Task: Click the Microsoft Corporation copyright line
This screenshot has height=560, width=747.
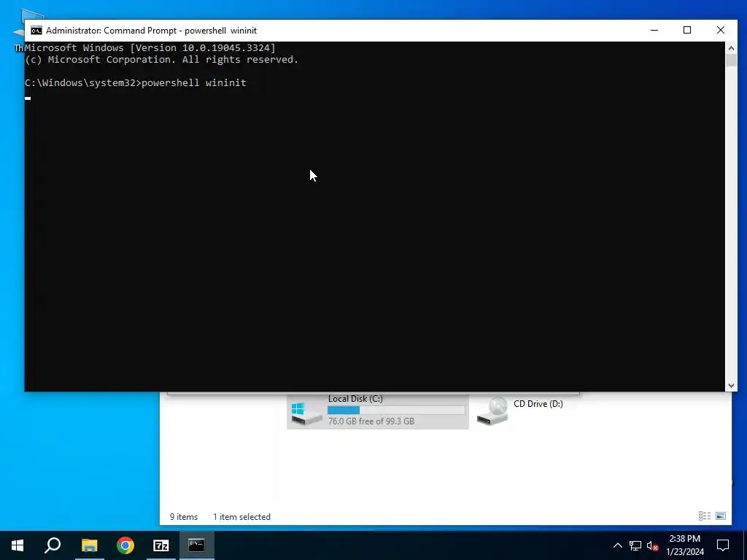Action: [x=161, y=60]
